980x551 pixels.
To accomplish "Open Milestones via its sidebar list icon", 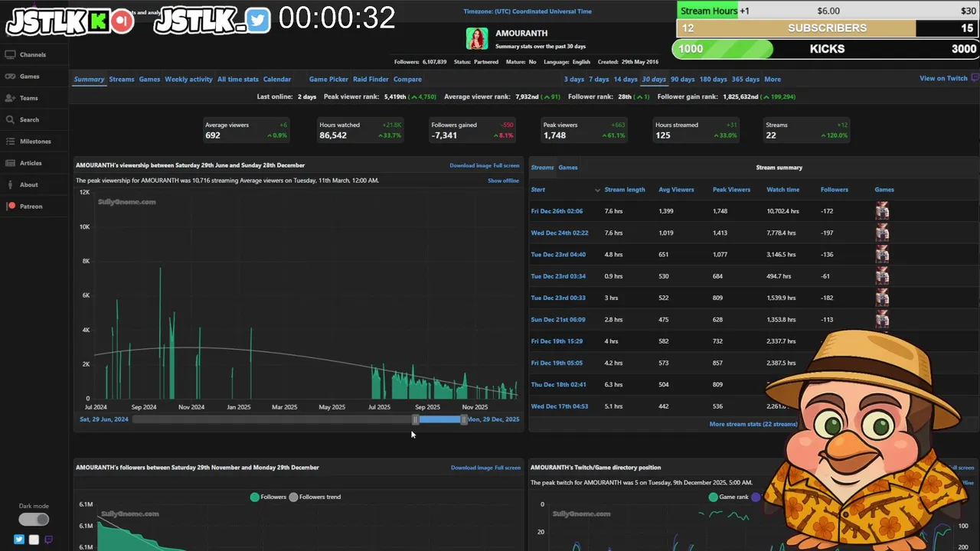I will [11, 142].
